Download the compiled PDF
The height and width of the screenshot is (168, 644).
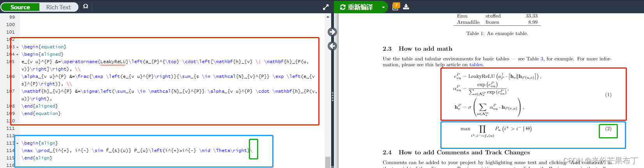pos(406,7)
